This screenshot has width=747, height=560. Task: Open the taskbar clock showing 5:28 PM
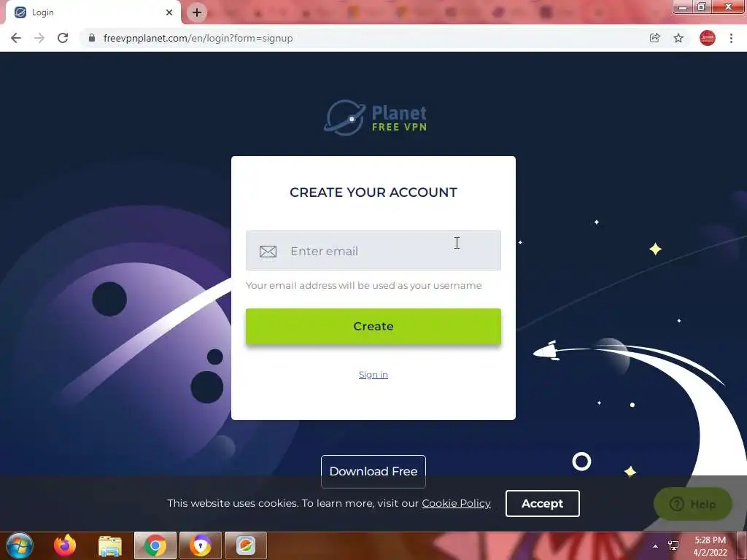click(x=710, y=546)
